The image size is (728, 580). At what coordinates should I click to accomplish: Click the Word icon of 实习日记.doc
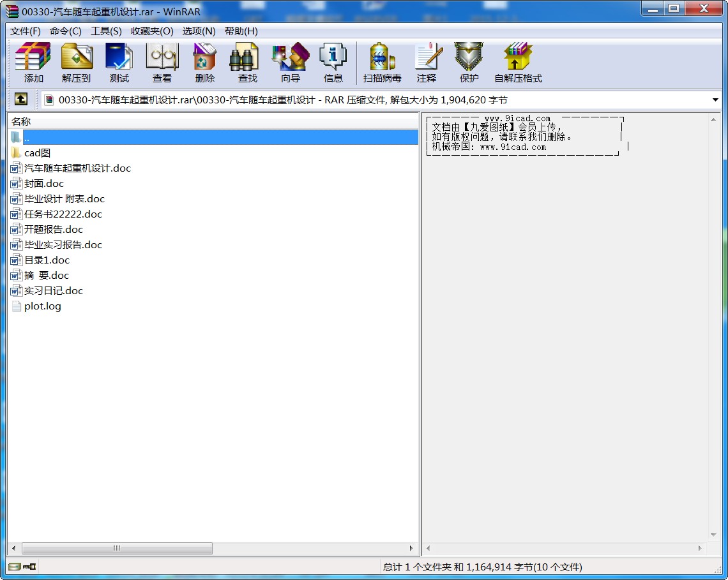click(16, 290)
